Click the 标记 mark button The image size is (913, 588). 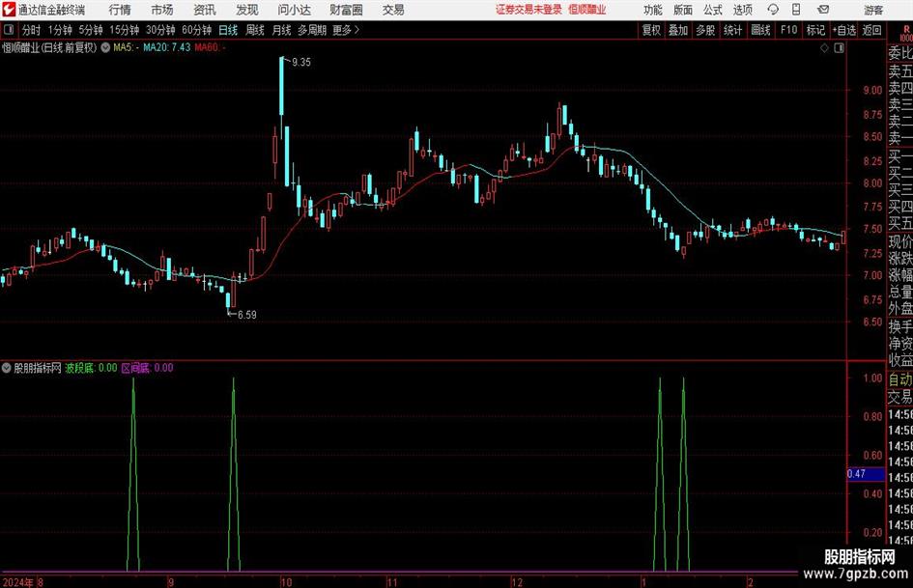point(815,30)
